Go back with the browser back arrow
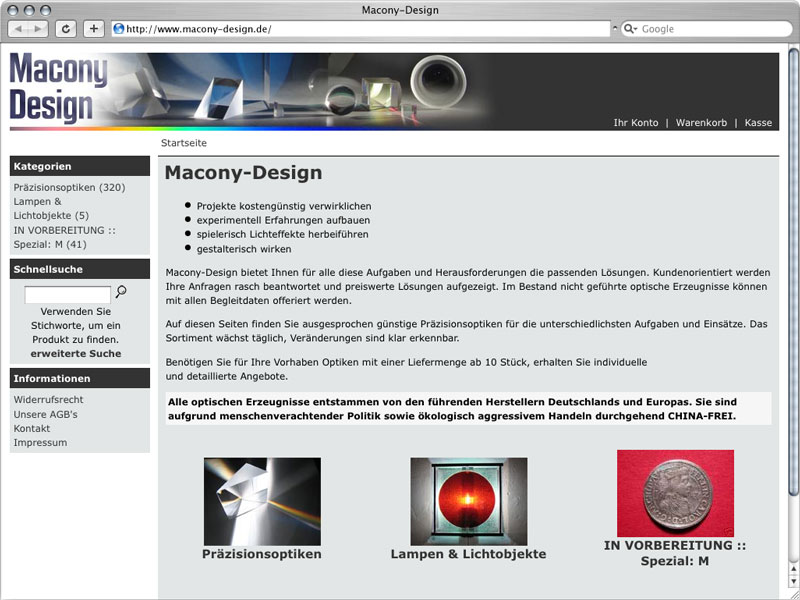 pyautogui.click(x=18, y=29)
